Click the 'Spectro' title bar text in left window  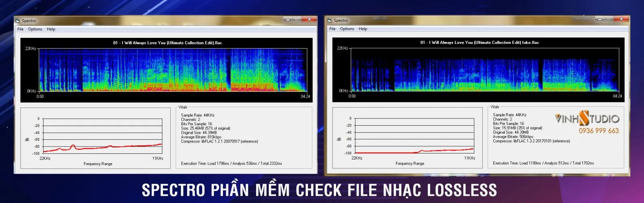click(x=29, y=21)
